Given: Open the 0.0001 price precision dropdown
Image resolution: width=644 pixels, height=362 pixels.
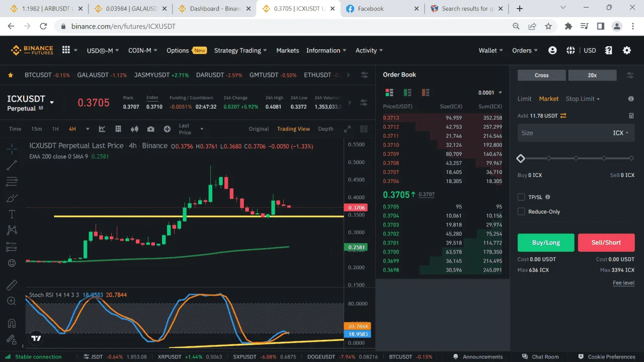Looking at the screenshot, I should tap(490, 93).
